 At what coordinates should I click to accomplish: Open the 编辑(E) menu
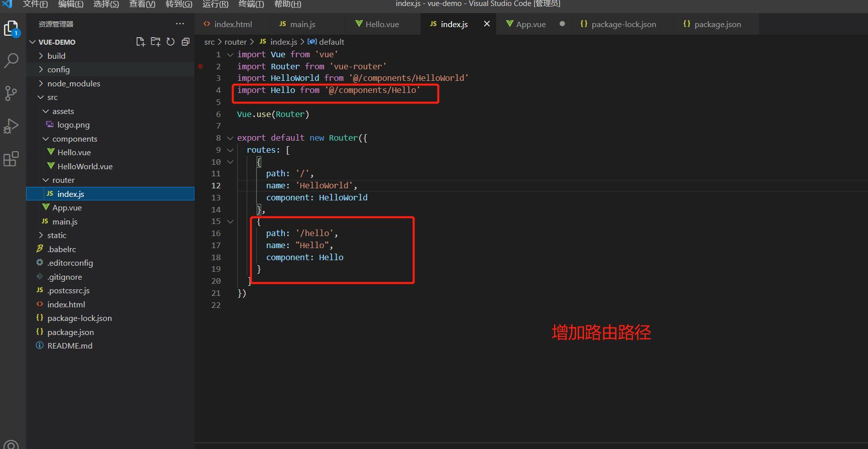coord(71,4)
